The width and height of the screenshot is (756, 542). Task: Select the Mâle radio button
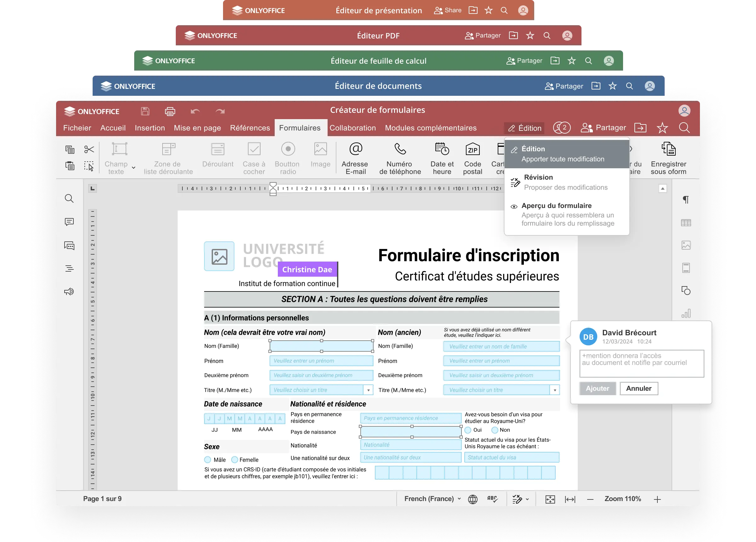(208, 460)
